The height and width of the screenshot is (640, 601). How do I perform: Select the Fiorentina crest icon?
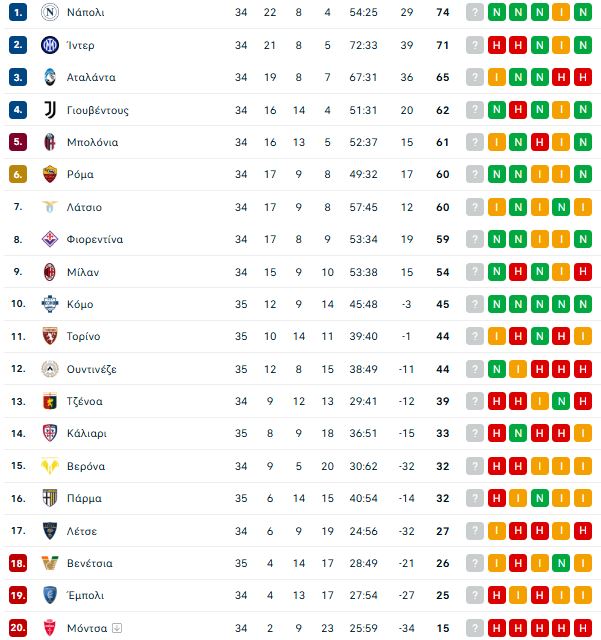pos(50,239)
